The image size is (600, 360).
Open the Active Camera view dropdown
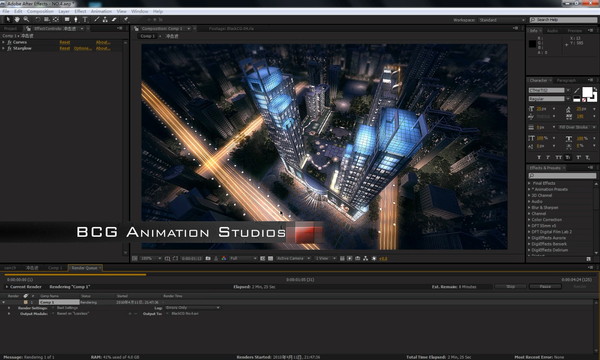click(293, 259)
